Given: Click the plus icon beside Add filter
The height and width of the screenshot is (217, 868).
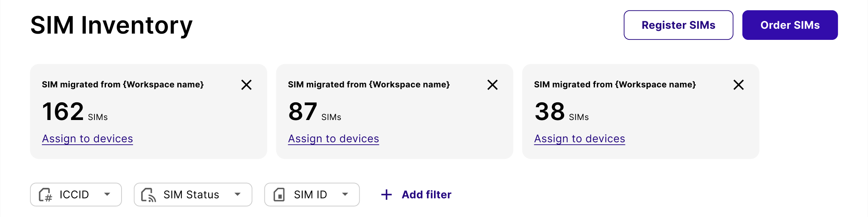Looking at the screenshot, I should [386, 195].
